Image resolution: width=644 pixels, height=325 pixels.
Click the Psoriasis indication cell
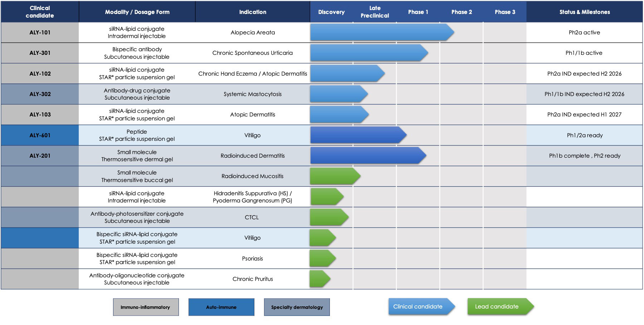(252, 258)
